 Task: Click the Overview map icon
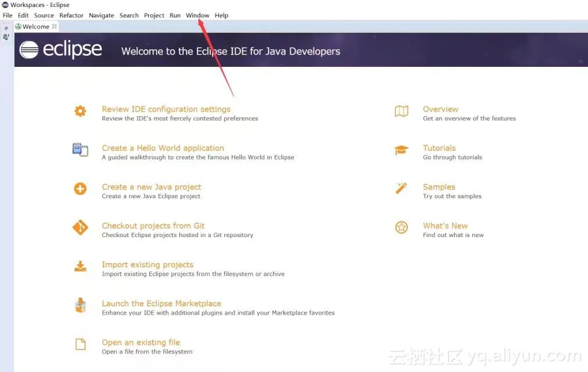(401, 111)
